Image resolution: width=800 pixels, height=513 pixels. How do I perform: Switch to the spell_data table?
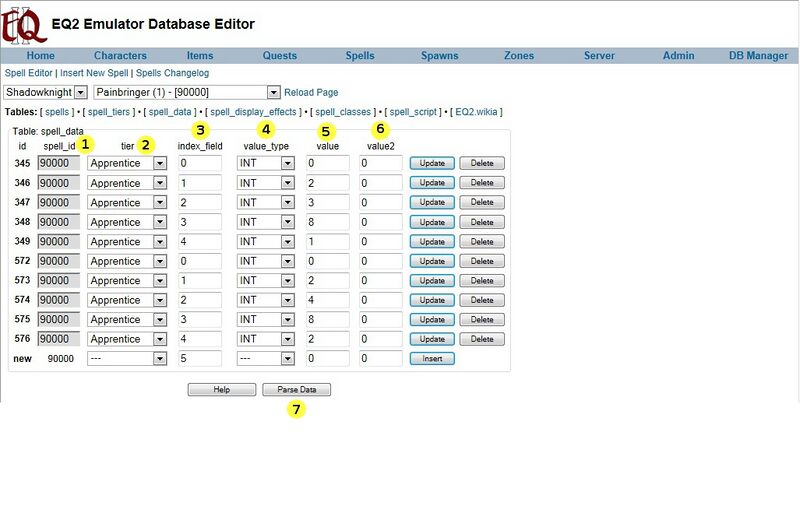[x=170, y=112]
